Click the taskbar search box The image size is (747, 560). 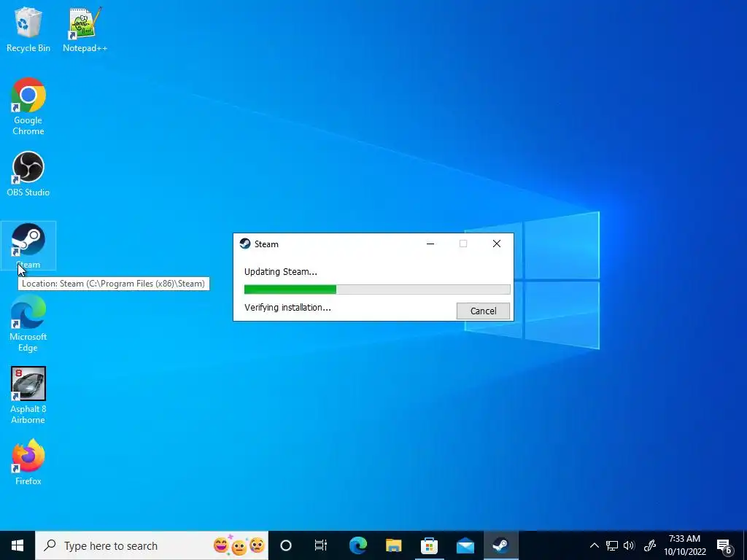pos(152,545)
